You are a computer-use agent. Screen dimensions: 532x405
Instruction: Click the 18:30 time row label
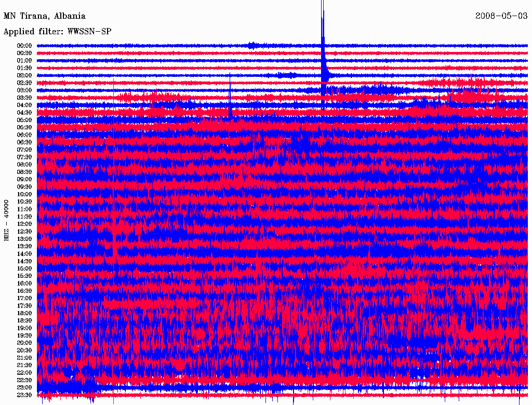click(x=24, y=320)
